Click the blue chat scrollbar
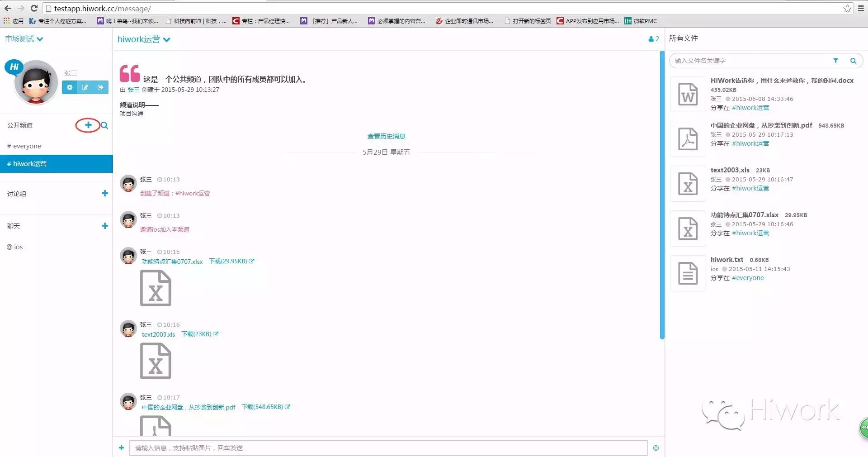Image resolution: width=868 pixels, height=457 pixels. (662, 195)
